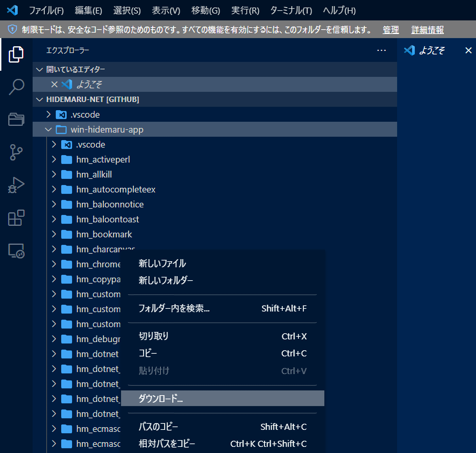Open the ターミナル(T) menu
This screenshot has height=453, width=476.
(291, 11)
